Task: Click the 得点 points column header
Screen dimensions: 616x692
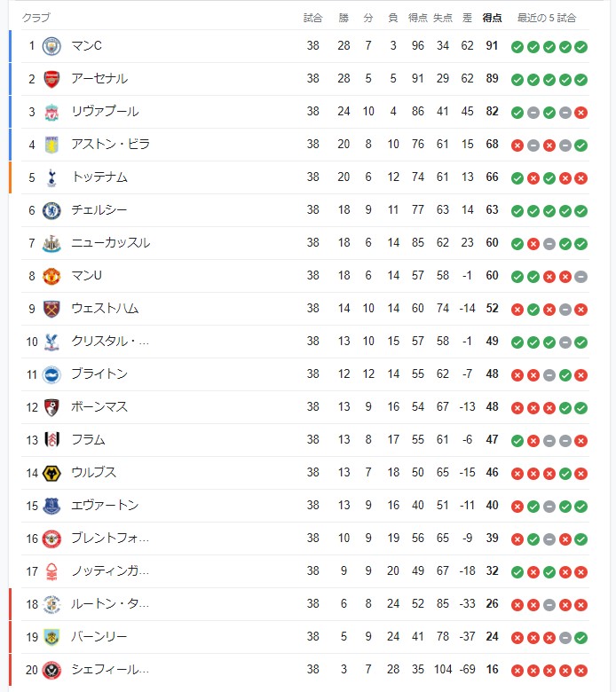Action: 492,18
